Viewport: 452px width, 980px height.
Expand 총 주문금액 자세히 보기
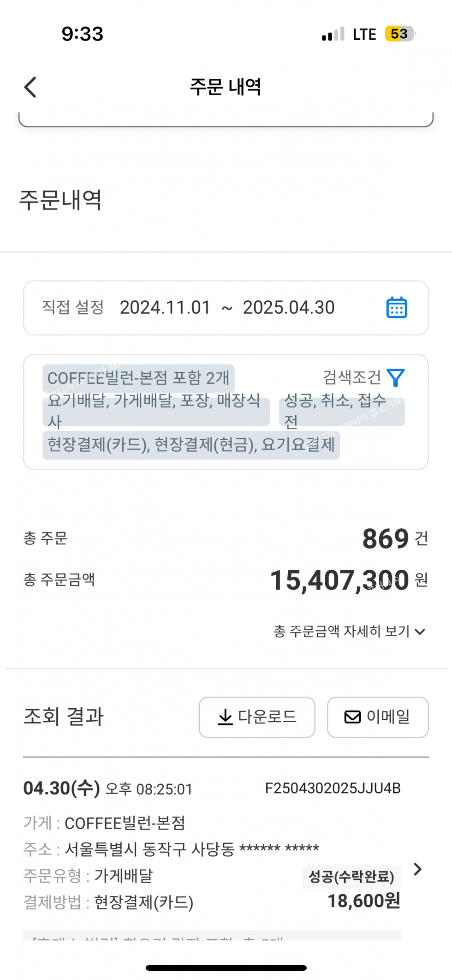349,631
